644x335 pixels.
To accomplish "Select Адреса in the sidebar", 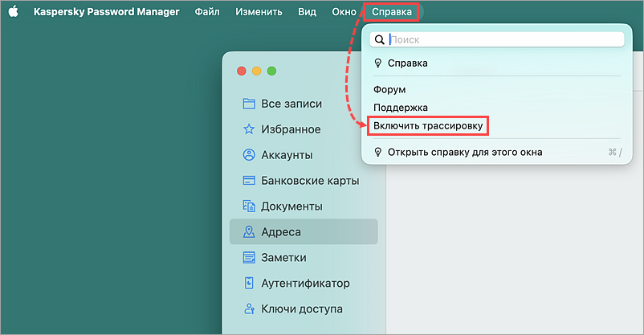I will click(x=304, y=231).
